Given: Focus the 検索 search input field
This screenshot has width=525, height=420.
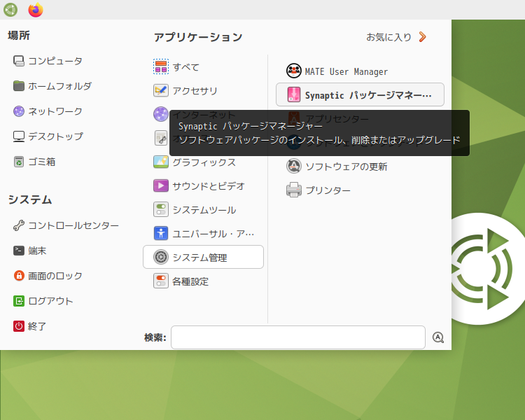Looking at the screenshot, I should (x=298, y=337).
